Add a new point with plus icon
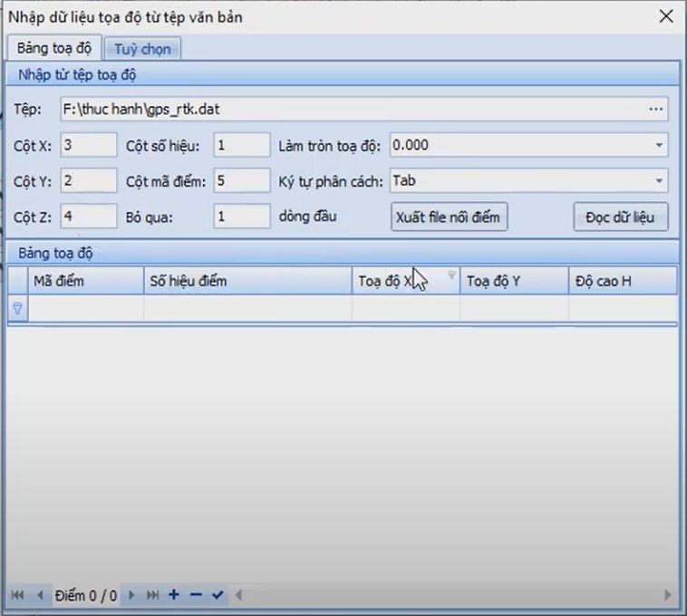 tap(174, 595)
